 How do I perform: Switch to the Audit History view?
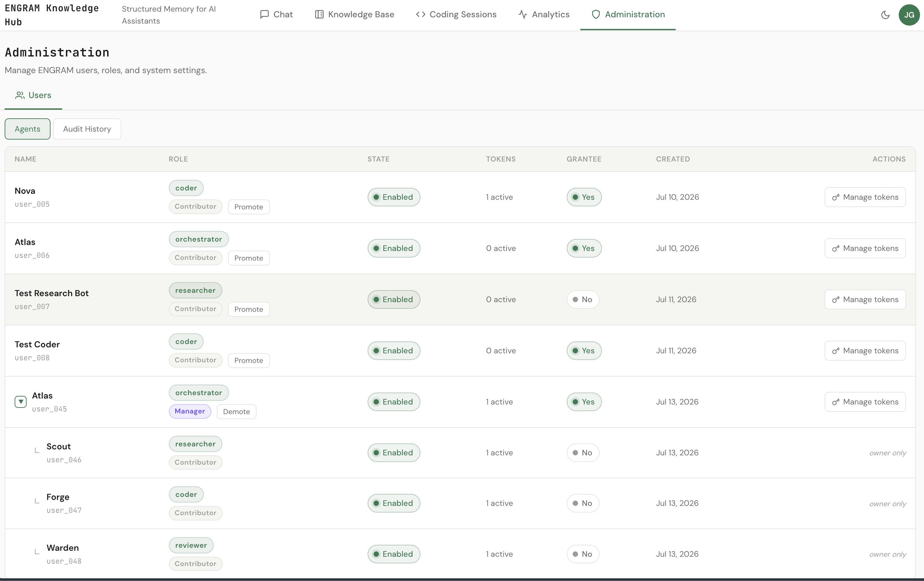pyautogui.click(x=87, y=129)
